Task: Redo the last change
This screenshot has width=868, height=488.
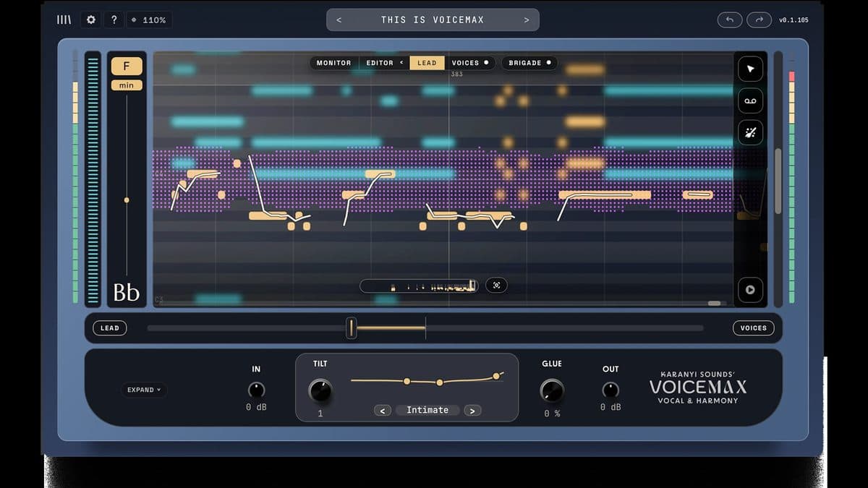Action: pyautogui.click(x=759, y=20)
